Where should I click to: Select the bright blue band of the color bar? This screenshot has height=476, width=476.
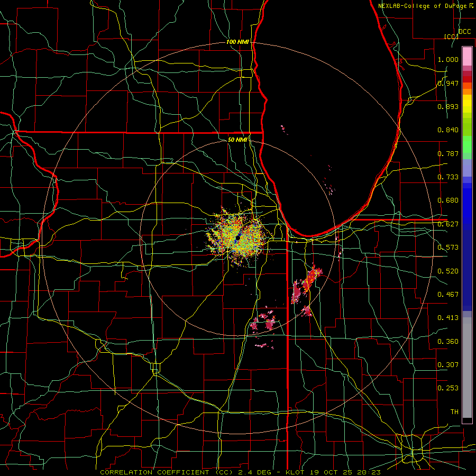pyautogui.click(x=467, y=206)
